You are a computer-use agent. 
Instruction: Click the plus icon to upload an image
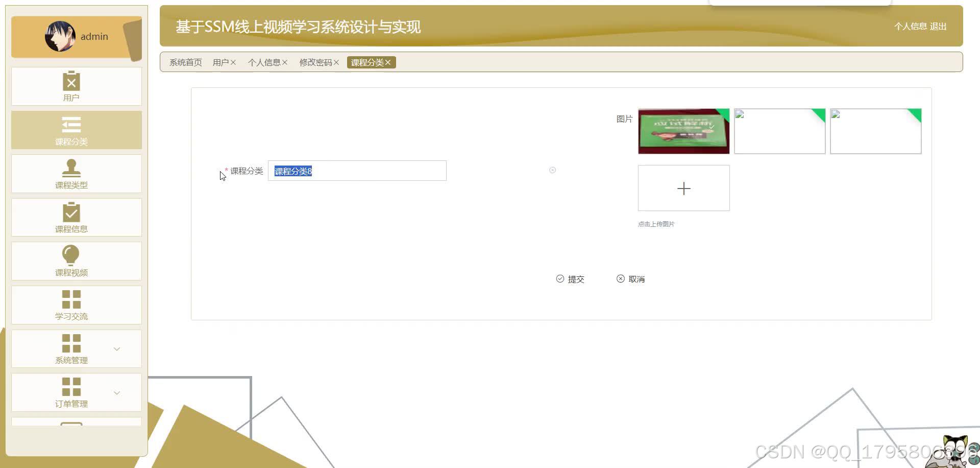[x=683, y=188]
